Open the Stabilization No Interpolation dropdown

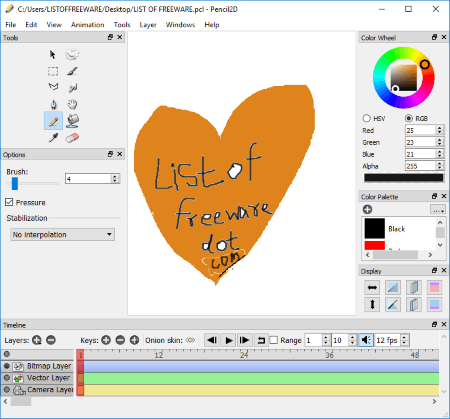click(63, 234)
